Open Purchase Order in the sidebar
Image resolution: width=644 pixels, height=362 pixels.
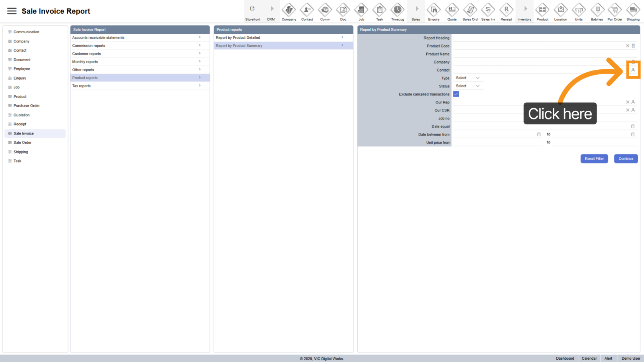click(x=26, y=106)
